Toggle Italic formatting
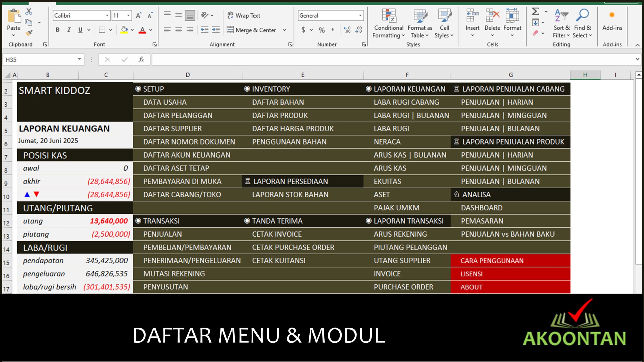 click(x=69, y=30)
